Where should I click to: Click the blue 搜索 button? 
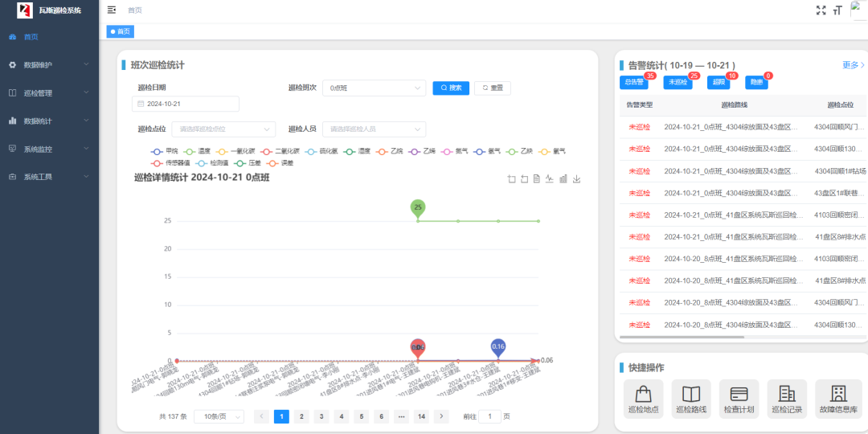pyautogui.click(x=450, y=88)
